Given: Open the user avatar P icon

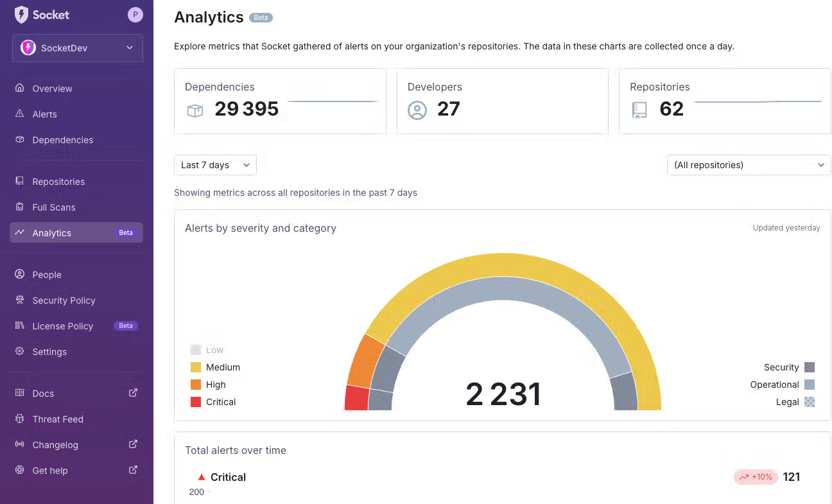Looking at the screenshot, I should tap(135, 15).
